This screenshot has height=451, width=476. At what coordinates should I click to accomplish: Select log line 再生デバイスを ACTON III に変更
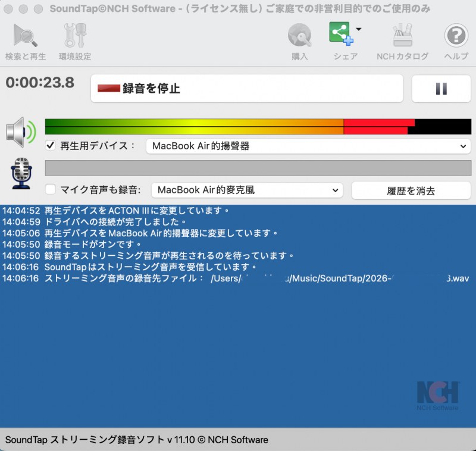[116, 211]
